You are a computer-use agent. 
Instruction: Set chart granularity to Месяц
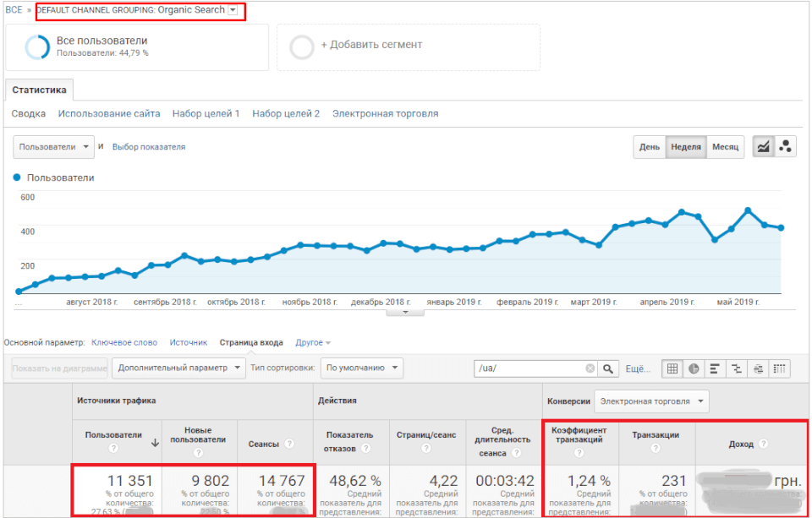725,147
